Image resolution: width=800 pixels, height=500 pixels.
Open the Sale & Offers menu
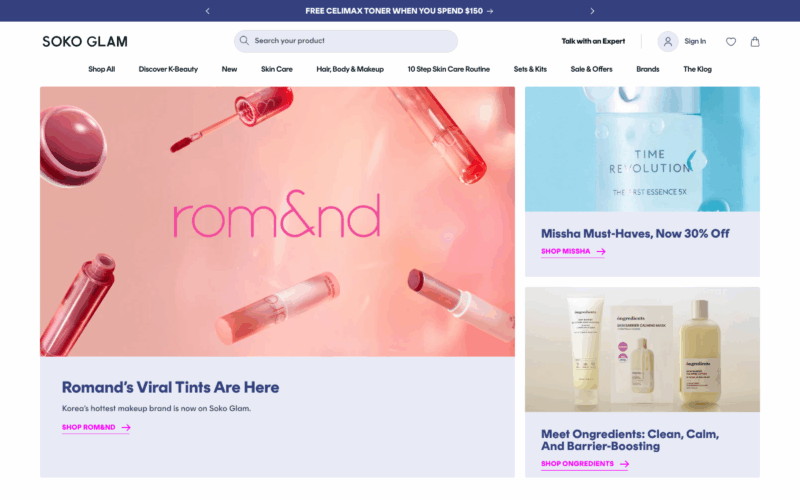pyautogui.click(x=591, y=69)
